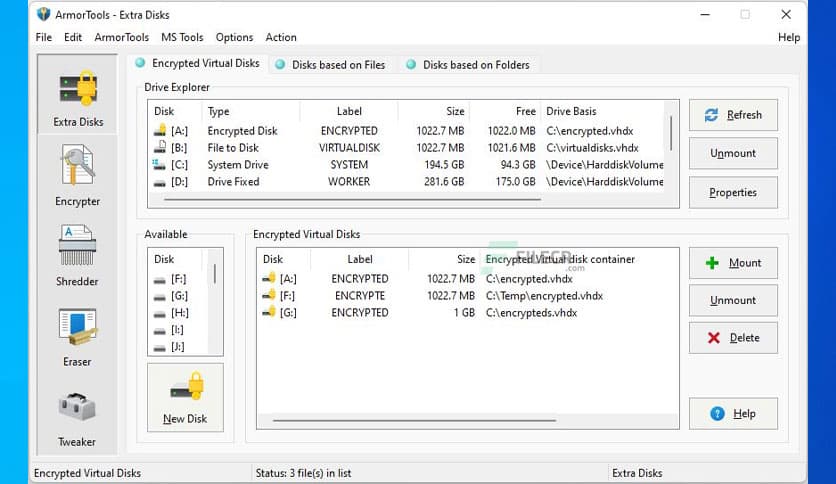Open the MS Tools menu
The image size is (836, 484).
[182, 37]
